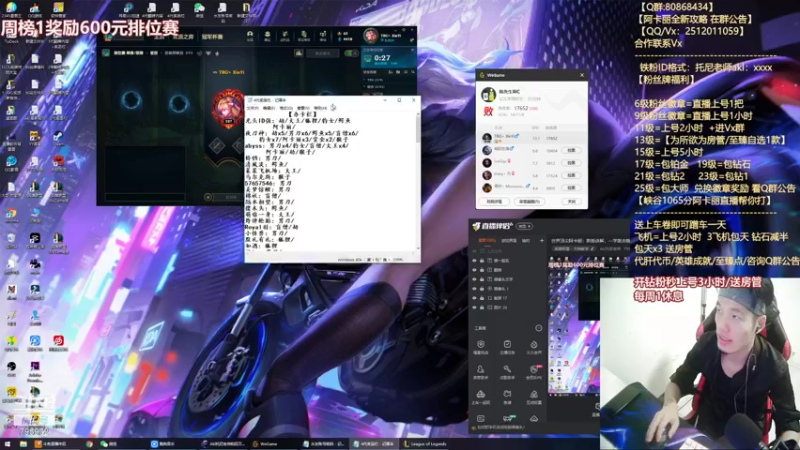Image resolution: width=800 pixels, height=450 pixels.
Task: Open Notepad 编辑 menu
Action: [x=269, y=108]
